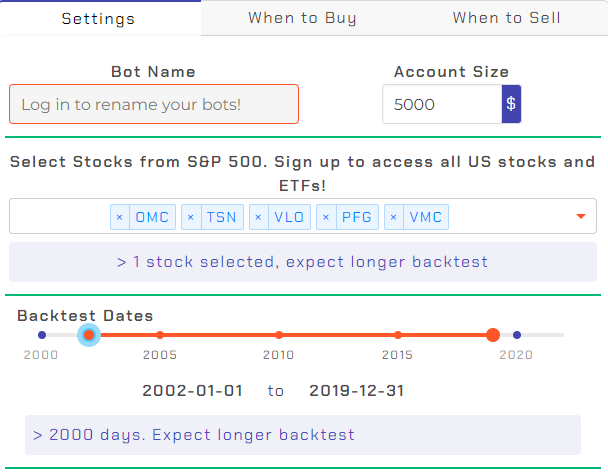Remove the VLO stock tag
The width and height of the screenshot is (608, 472).
coord(259,217)
